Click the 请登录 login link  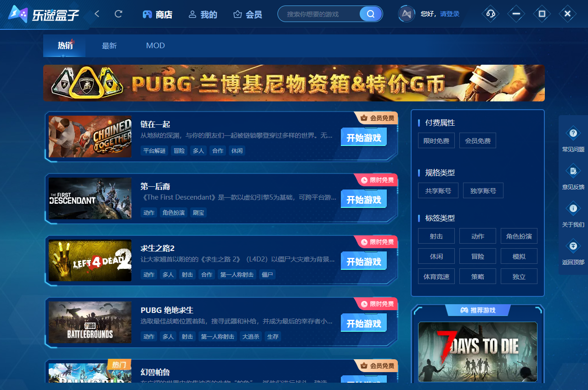click(x=450, y=14)
